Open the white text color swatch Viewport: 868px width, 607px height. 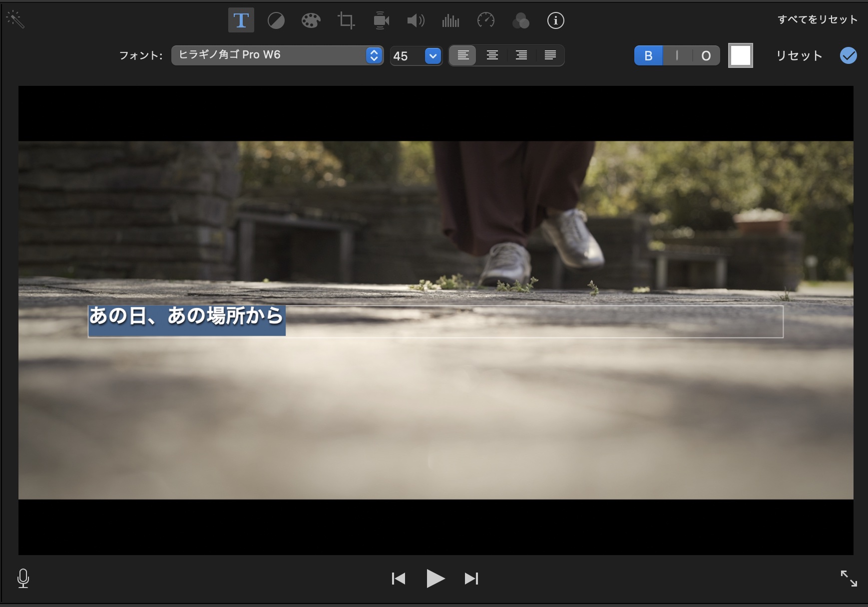tap(740, 55)
